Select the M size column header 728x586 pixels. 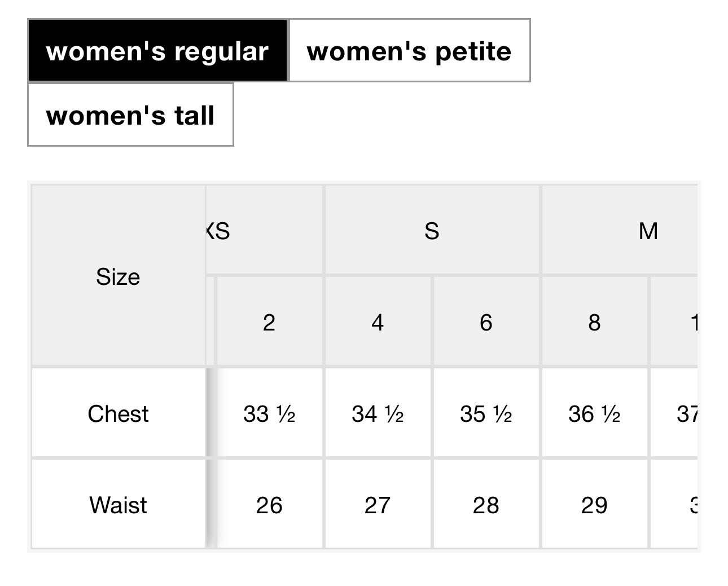[648, 231]
